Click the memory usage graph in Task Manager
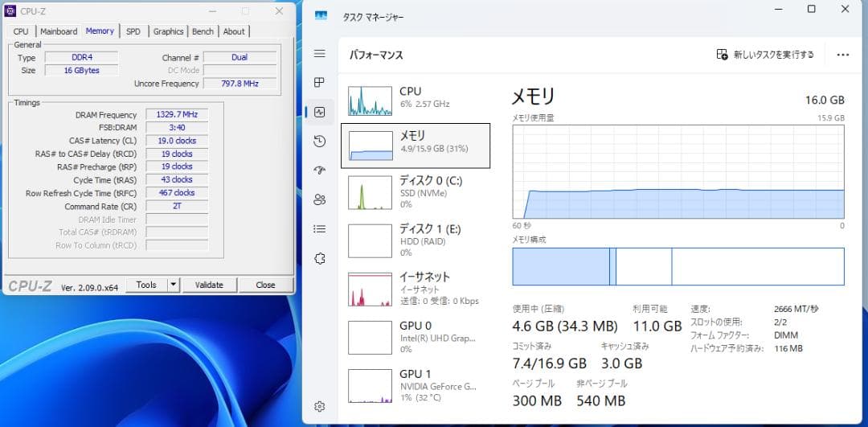This screenshot has height=427, width=868. point(678,172)
